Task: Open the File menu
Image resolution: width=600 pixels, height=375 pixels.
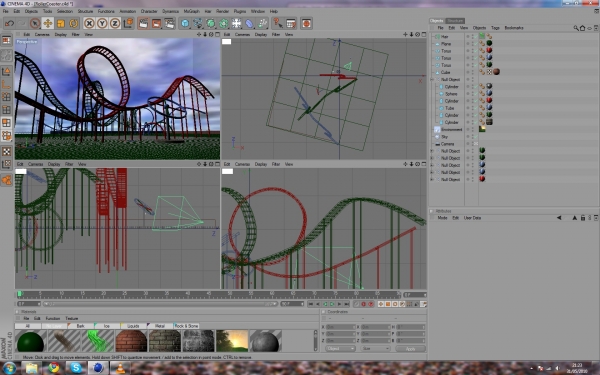Action: tap(5, 11)
